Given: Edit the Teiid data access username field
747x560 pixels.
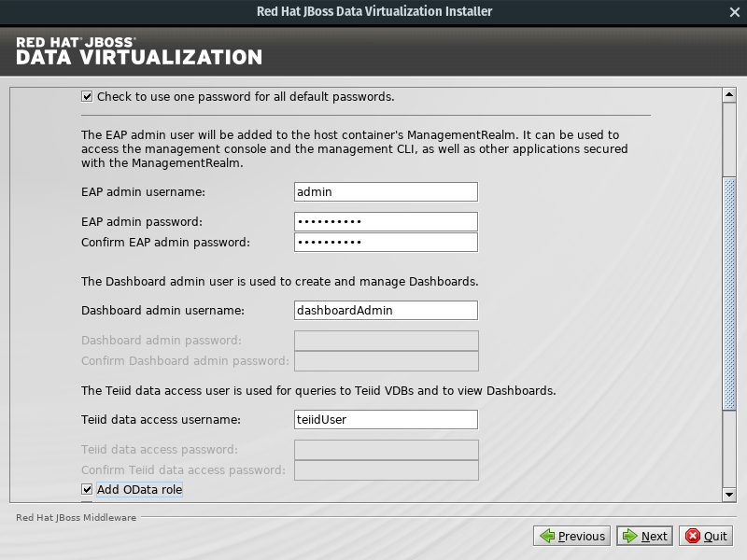Looking at the screenshot, I should [386, 419].
